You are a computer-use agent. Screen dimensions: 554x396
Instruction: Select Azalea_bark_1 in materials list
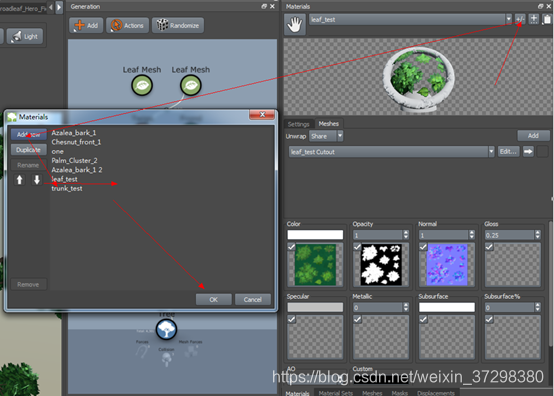pyautogui.click(x=74, y=133)
